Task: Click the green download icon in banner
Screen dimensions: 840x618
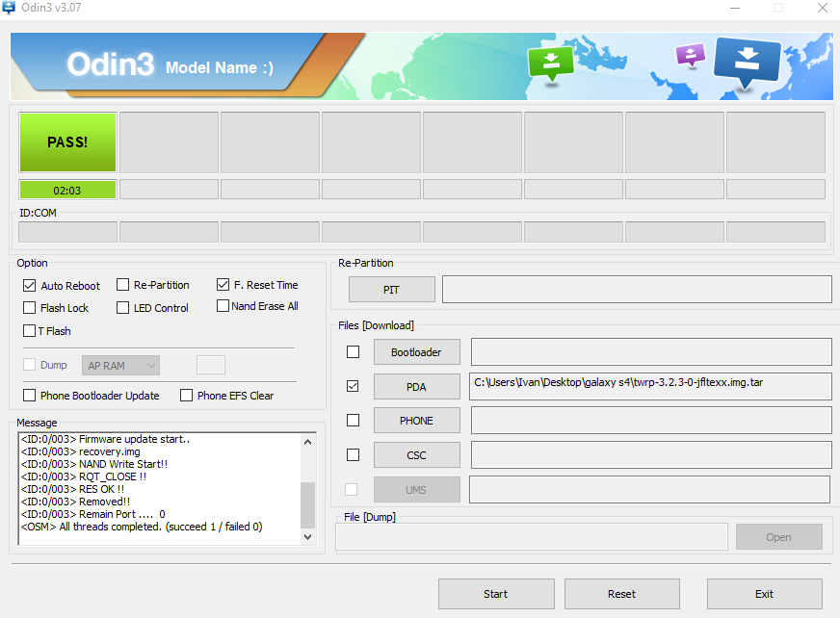Action: pos(551,64)
